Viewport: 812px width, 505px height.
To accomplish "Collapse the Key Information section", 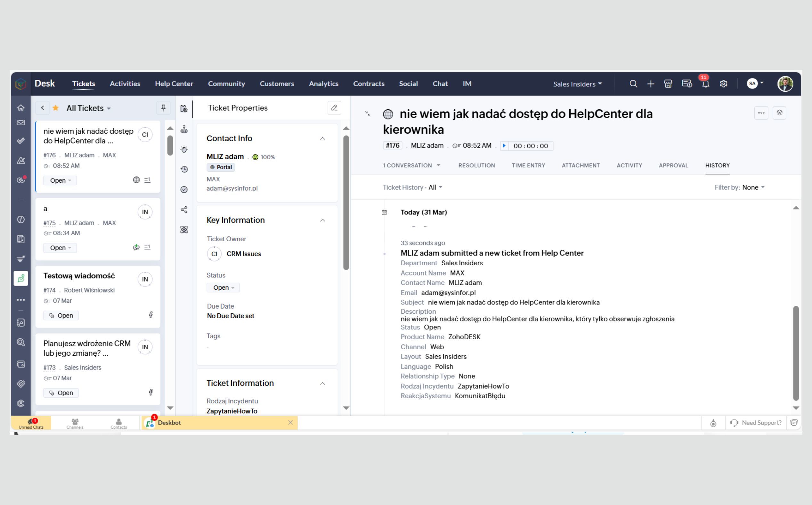I will 322,220.
